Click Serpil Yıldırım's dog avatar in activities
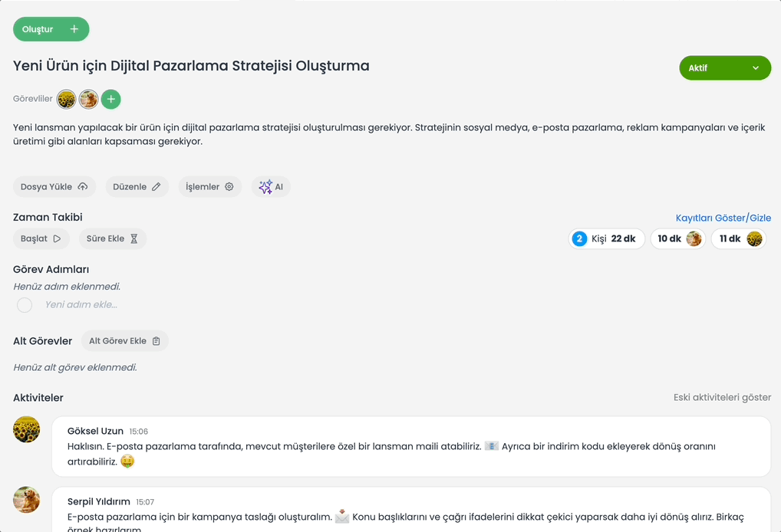 coord(26,500)
